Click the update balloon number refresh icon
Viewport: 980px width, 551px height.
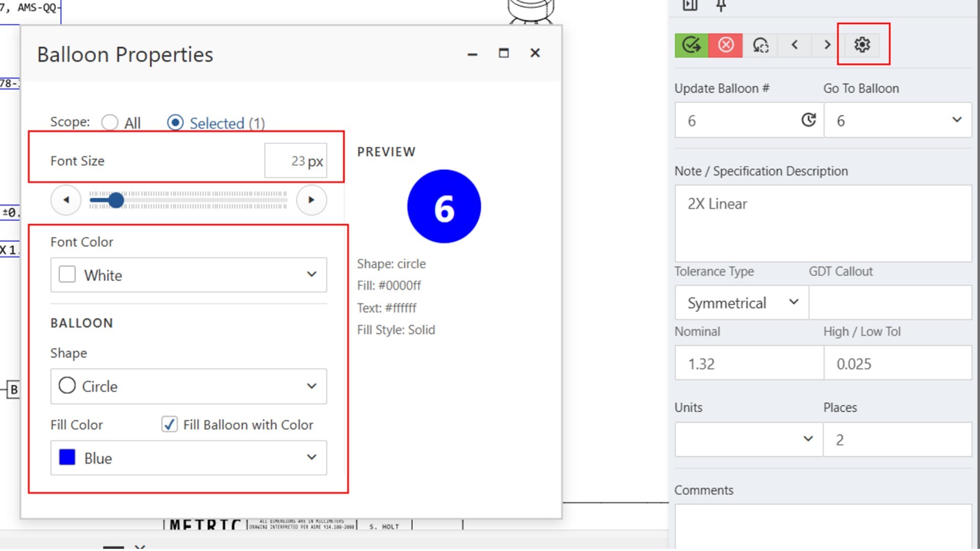[808, 120]
